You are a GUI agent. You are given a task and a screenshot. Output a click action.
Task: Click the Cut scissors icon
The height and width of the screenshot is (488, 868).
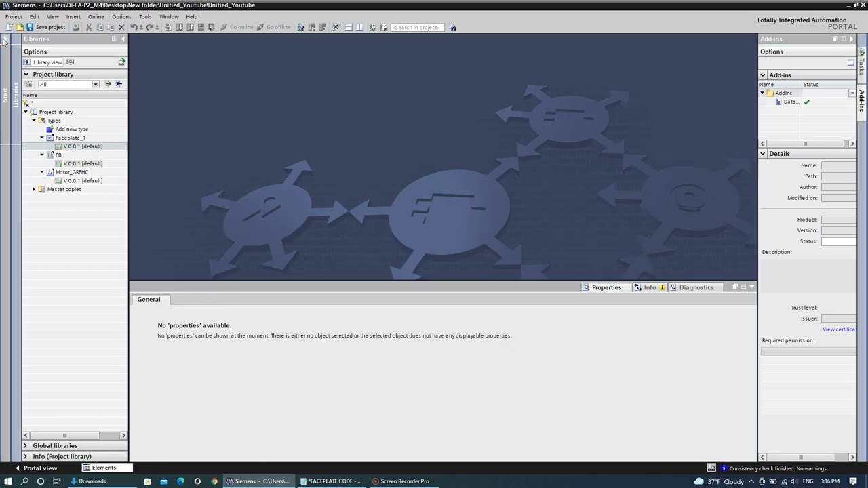coord(88,27)
